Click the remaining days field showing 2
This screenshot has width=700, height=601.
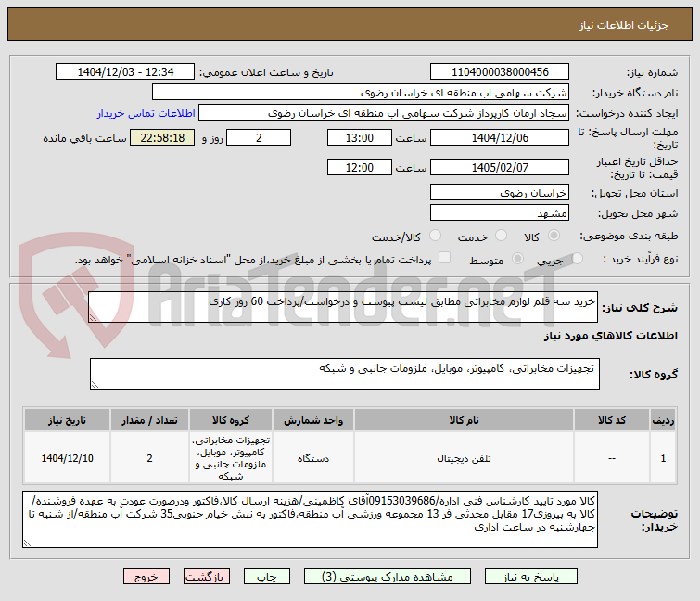click(x=259, y=137)
